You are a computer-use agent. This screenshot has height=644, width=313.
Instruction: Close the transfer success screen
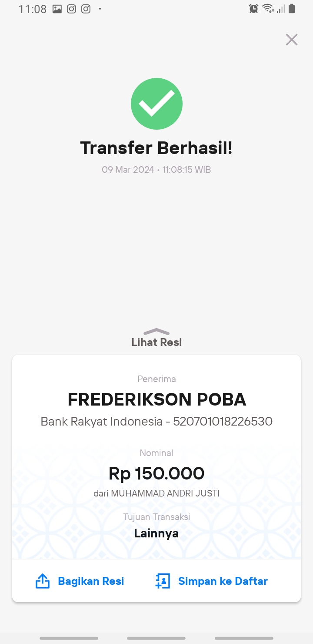(292, 40)
